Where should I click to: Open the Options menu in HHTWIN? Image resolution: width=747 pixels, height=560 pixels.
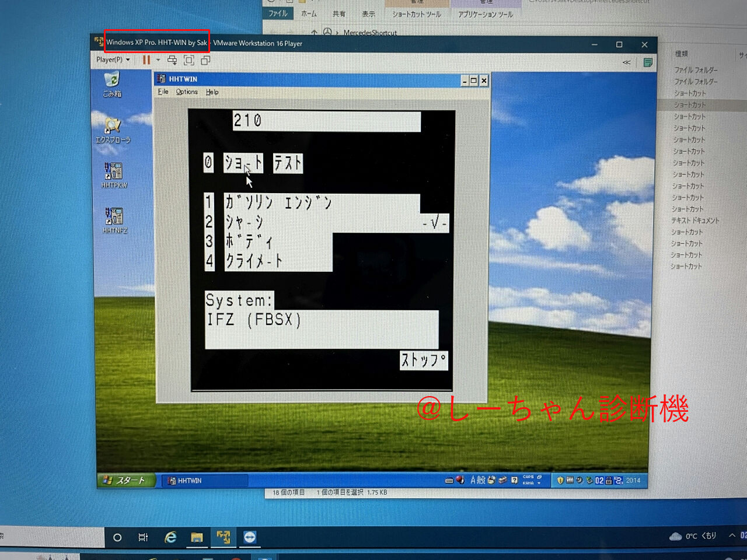coord(186,92)
